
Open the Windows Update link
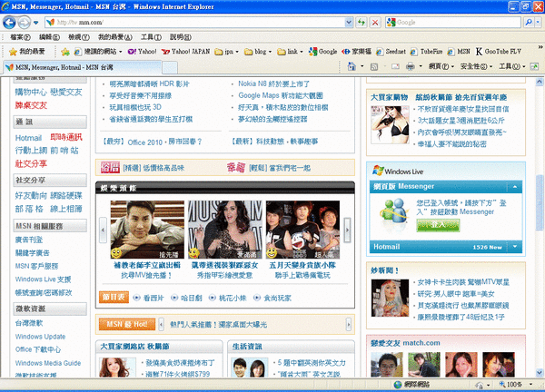40,337
